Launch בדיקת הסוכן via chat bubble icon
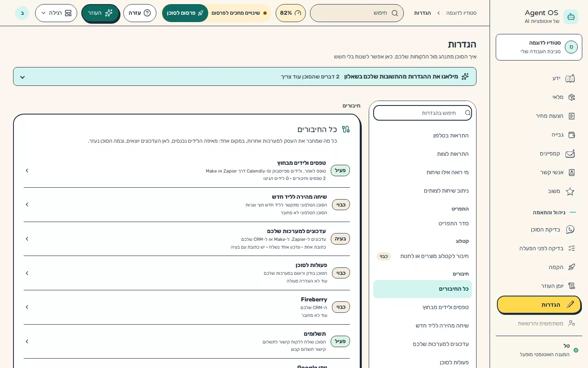This screenshot has height=368, width=588. click(570, 230)
